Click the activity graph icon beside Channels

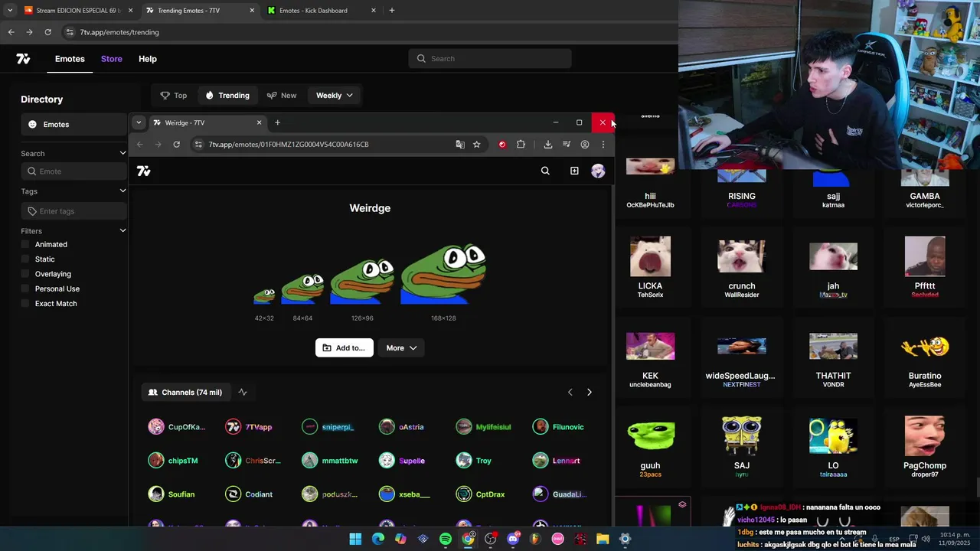(243, 393)
